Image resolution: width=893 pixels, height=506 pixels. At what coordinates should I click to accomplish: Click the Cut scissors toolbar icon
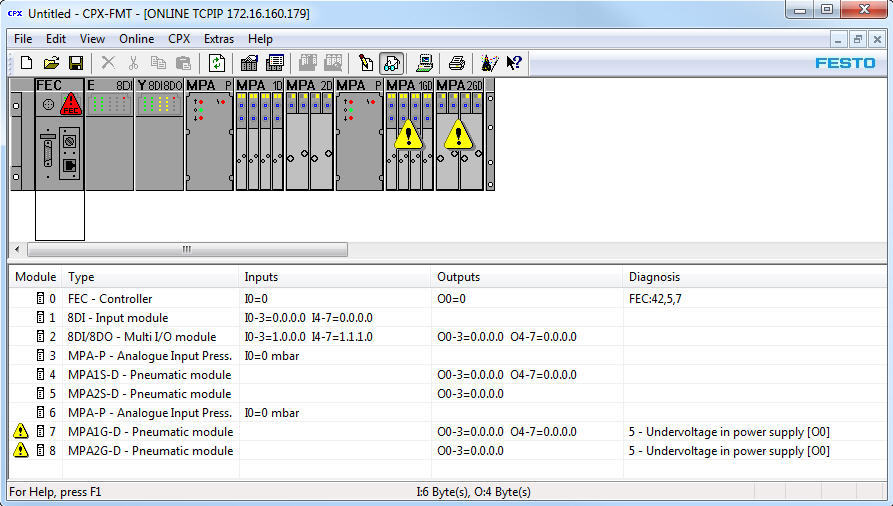point(133,63)
